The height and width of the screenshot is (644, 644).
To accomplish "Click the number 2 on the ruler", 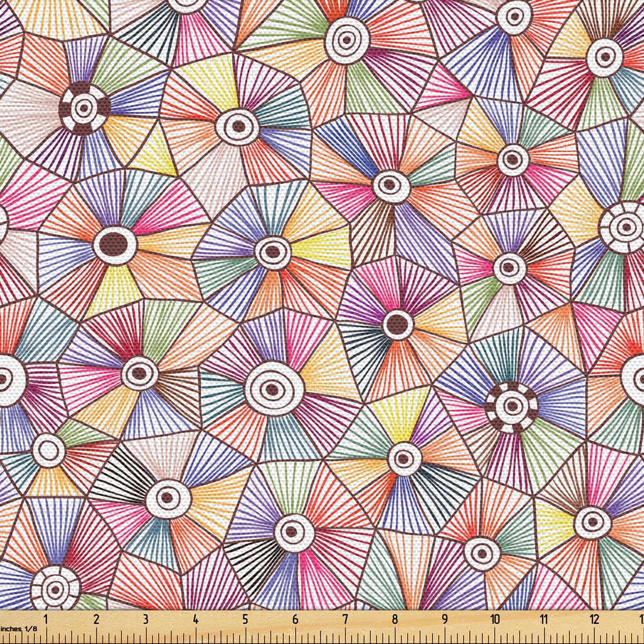I will (x=96, y=619).
